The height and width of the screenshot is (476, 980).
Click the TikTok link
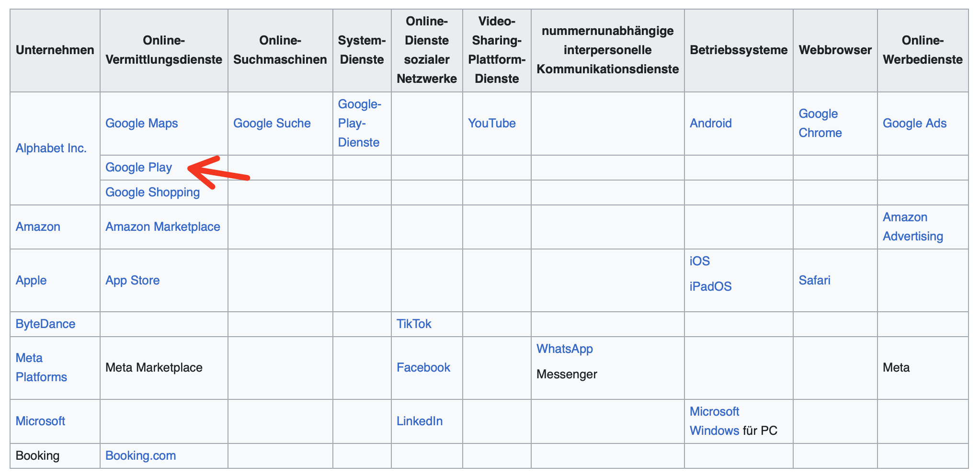414,324
